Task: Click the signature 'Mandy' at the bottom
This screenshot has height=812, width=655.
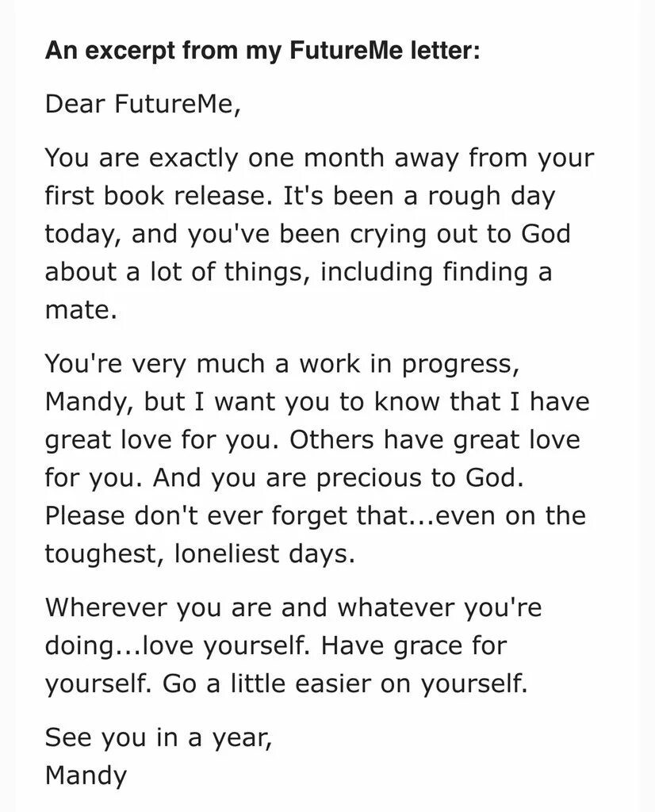Action: 86,776
